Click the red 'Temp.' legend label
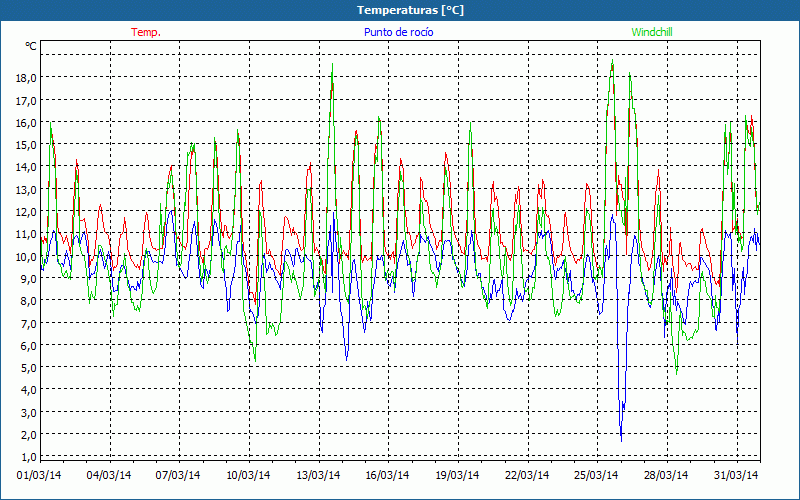The height and width of the screenshot is (500, 800). tap(146, 32)
